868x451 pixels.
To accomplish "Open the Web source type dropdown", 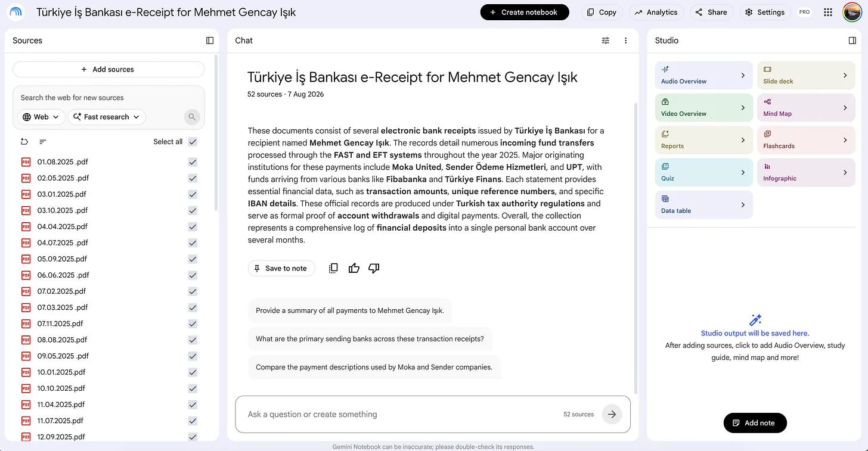I will 41,117.
